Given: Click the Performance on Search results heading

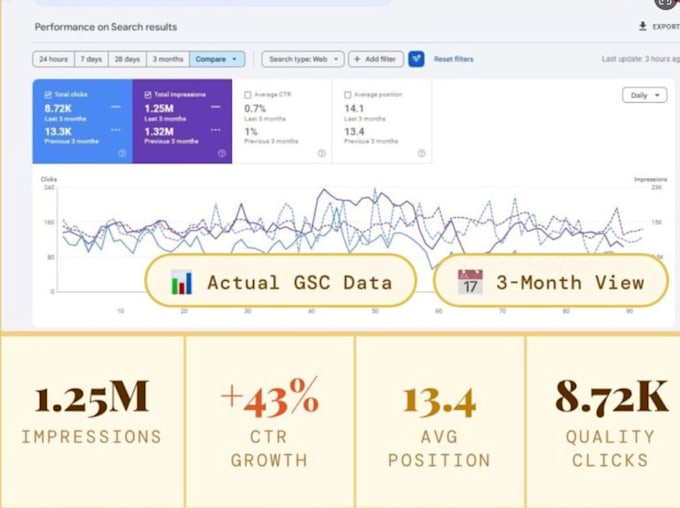Looking at the screenshot, I should [x=106, y=27].
